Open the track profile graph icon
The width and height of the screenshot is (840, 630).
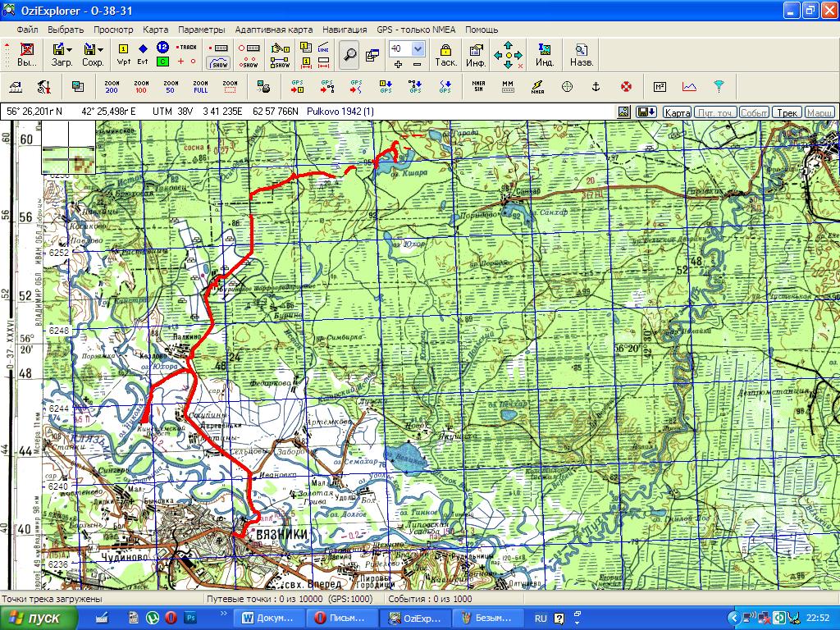[x=689, y=86]
